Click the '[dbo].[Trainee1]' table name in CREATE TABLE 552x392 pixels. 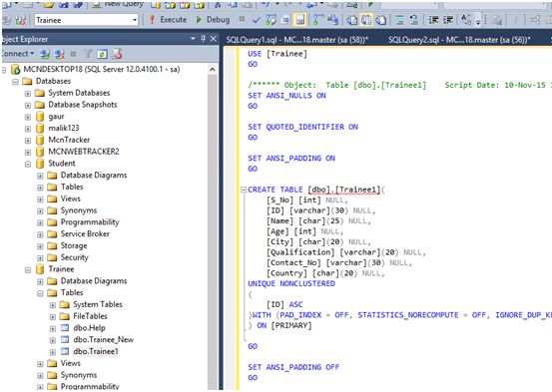(344, 190)
